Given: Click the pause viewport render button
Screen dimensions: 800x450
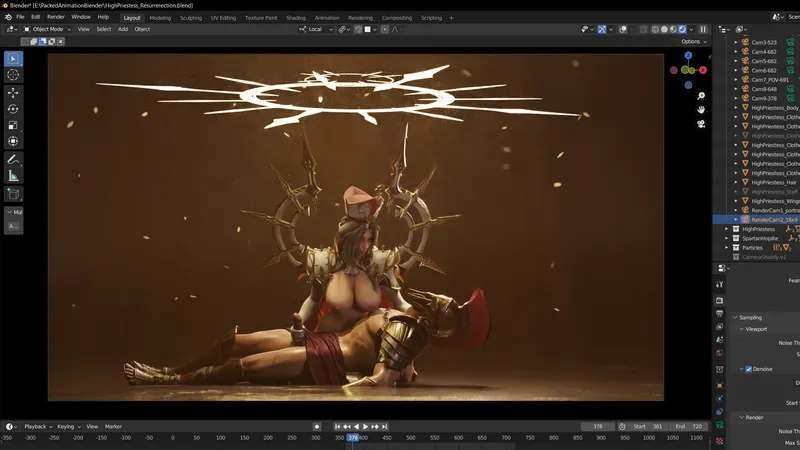Looking at the screenshot, I should click(x=703, y=30).
